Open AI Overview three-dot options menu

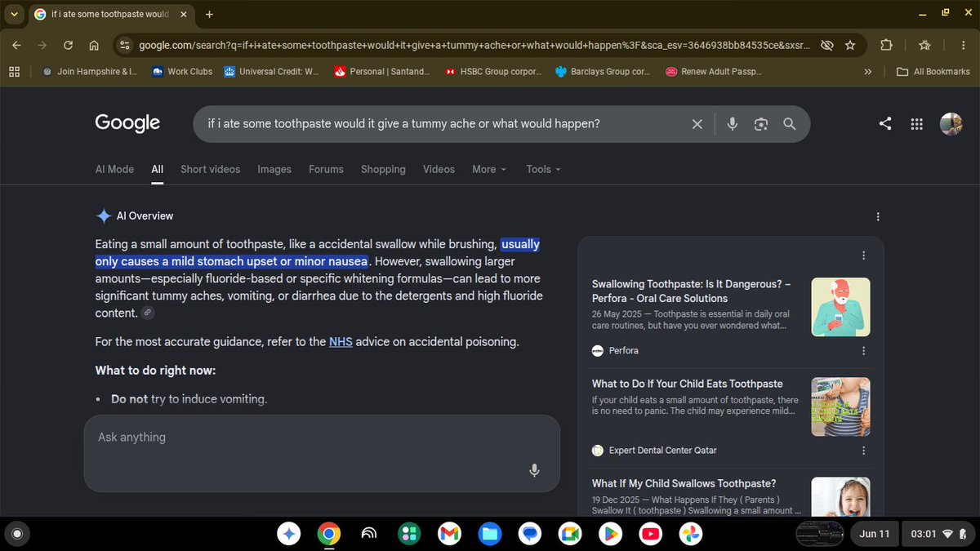click(x=878, y=216)
